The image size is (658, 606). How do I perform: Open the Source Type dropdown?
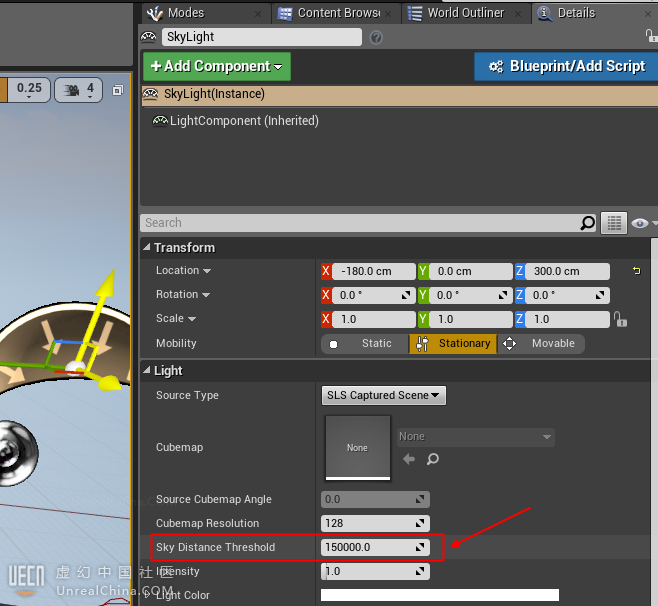pyautogui.click(x=384, y=395)
